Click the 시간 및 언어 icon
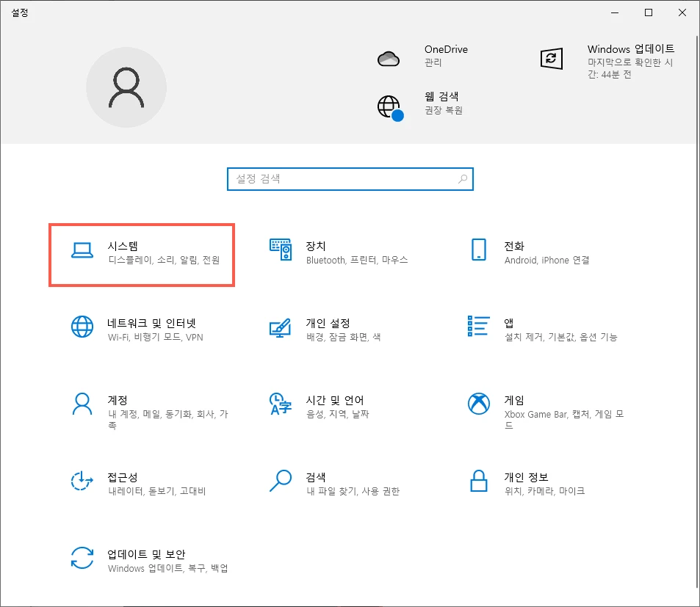 pos(281,404)
